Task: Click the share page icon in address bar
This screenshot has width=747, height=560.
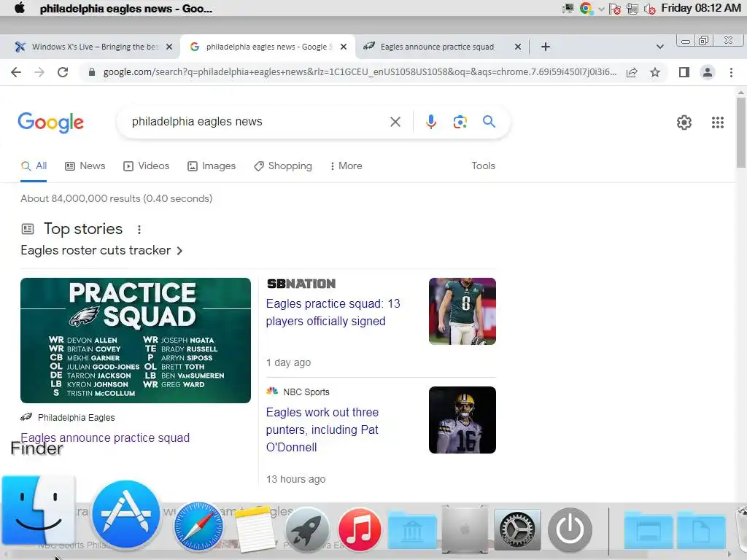Action: coord(632,72)
